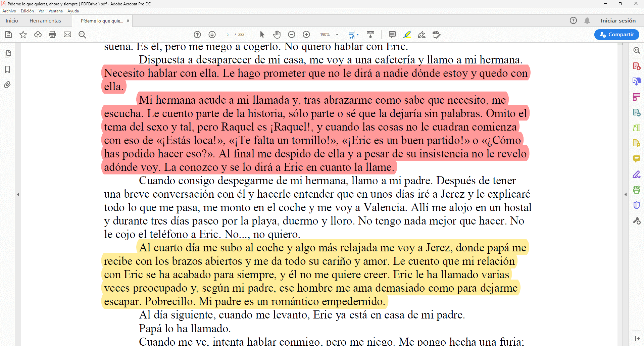644x346 pixels.
Task: Open the stamp tool in toolbar
Action: [436, 35]
